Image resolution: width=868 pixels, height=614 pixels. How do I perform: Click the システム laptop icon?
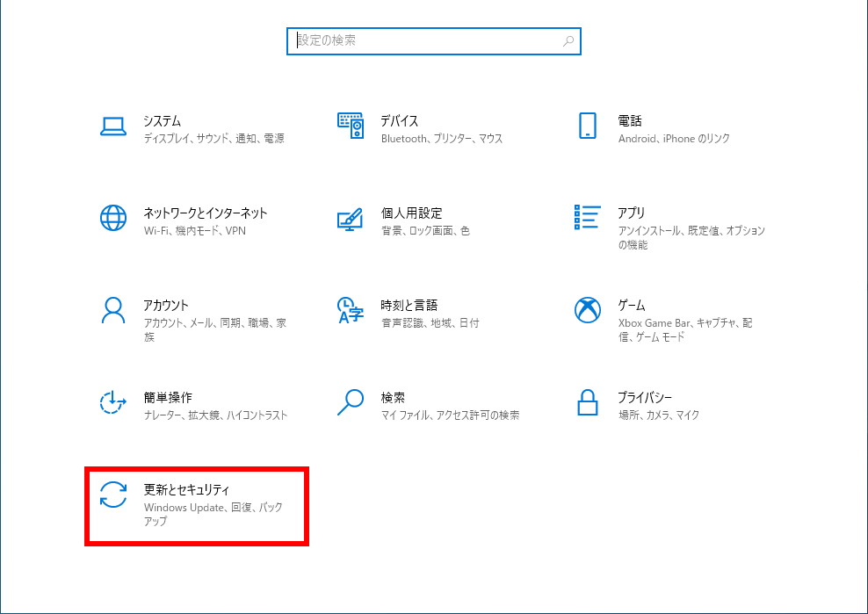point(113,126)
